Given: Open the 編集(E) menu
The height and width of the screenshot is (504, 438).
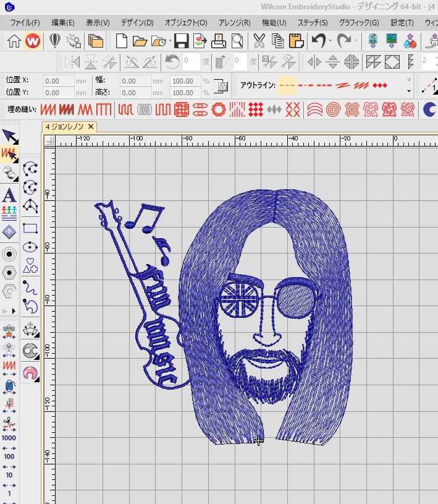Looking at the screenshot, I should [x=63, y=23].
